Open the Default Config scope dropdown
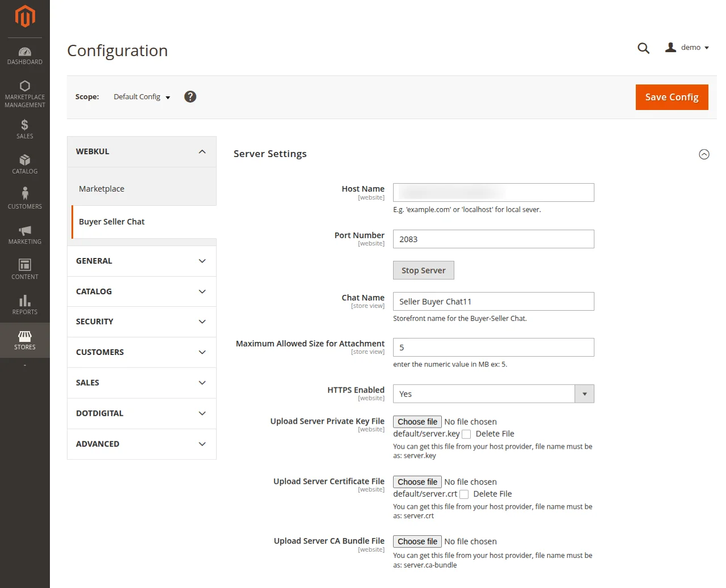 (x=141, y=96)
